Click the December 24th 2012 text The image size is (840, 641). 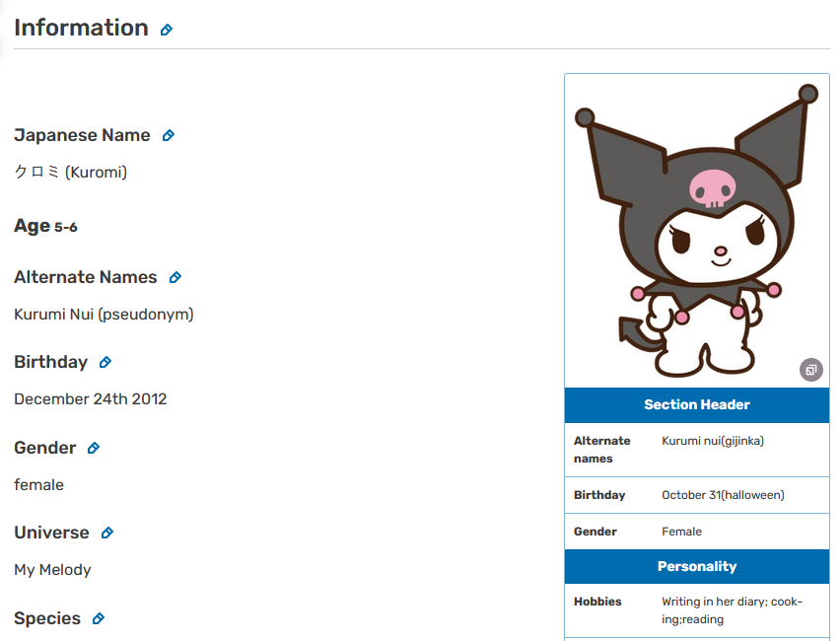(x=91, y=399)
